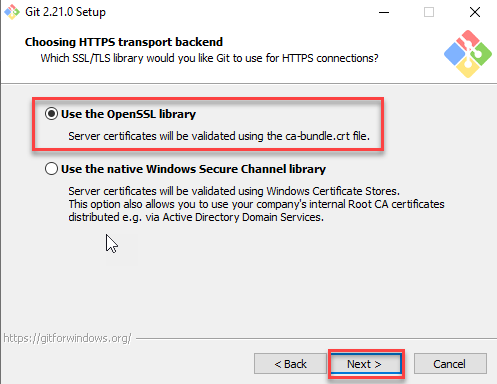497x384 pixels.
Task: Click the internal Root CA certificates line
Action: pyautogui.click(x=256, y=204)
